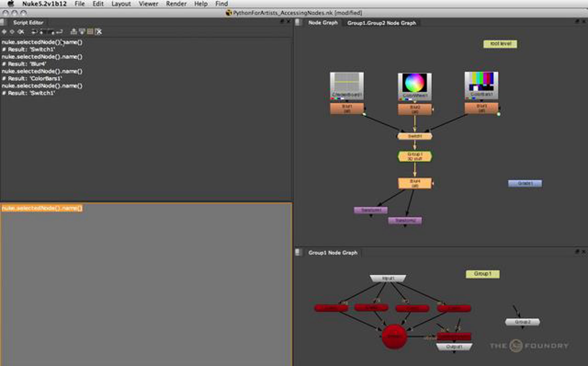Select the Group1 3D stuff node
588x366 pixels.
(415, 156)
